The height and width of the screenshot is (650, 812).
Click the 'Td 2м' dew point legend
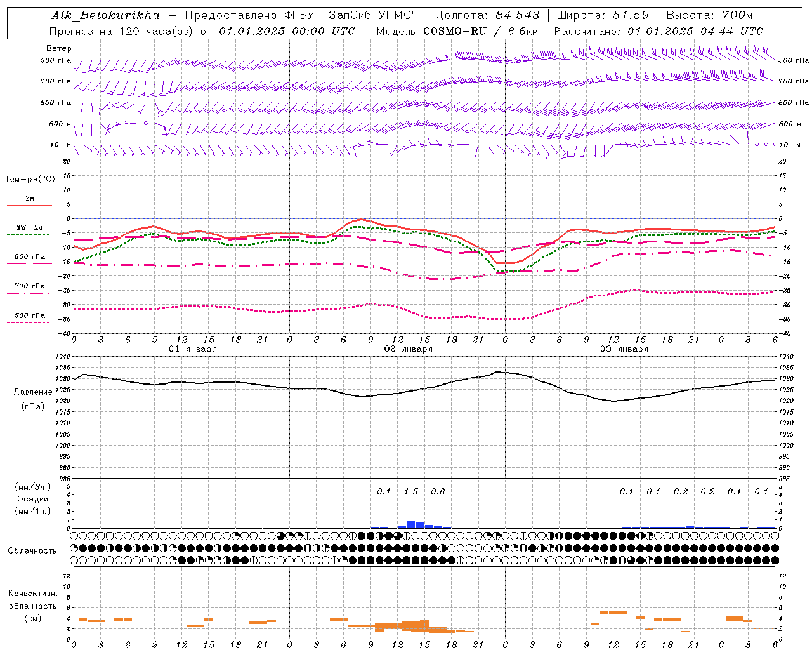30,227
